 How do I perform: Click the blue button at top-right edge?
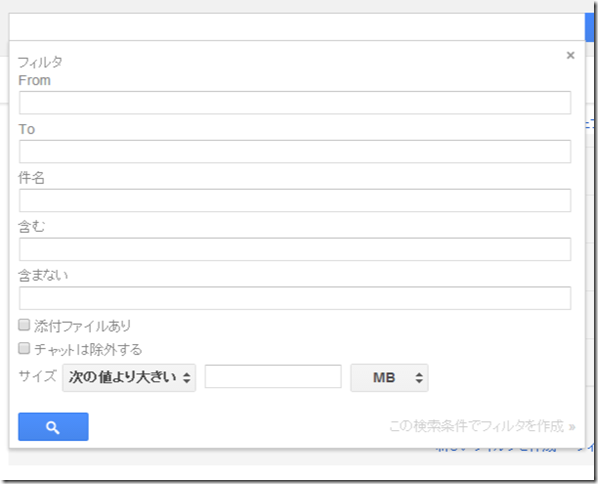tap(590, 27)
